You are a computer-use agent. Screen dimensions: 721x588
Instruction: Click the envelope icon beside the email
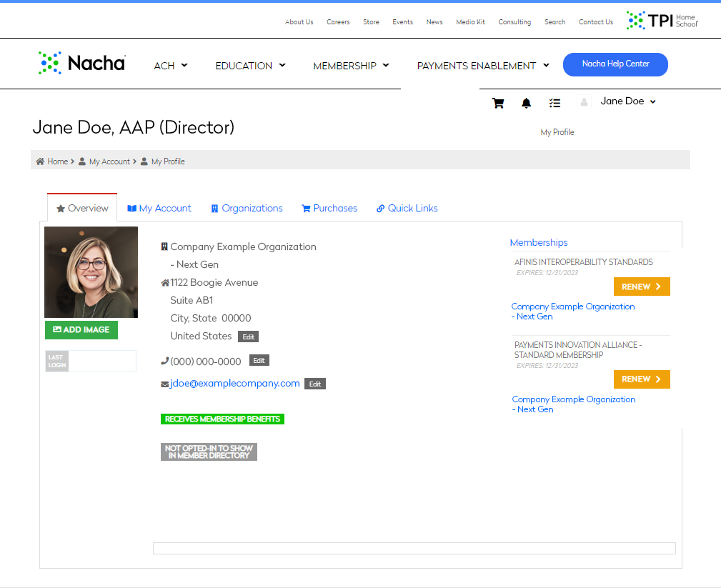click(164, 384)
